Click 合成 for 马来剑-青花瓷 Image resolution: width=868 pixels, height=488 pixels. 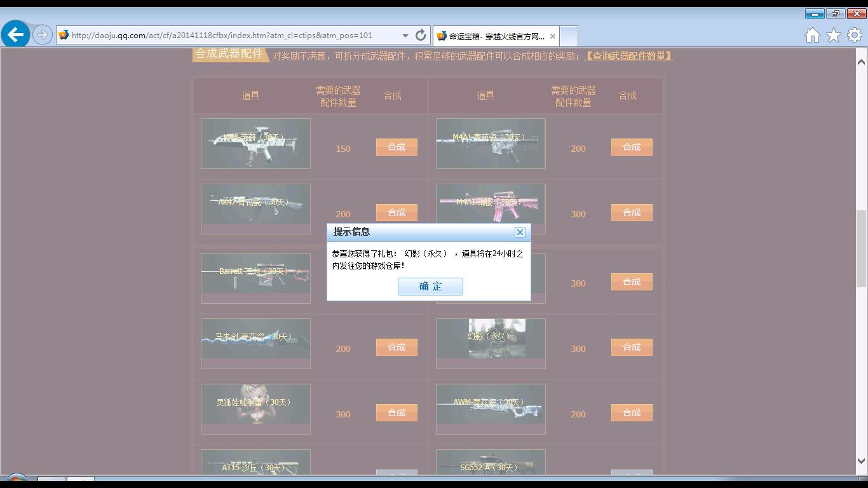pos(397,347)
